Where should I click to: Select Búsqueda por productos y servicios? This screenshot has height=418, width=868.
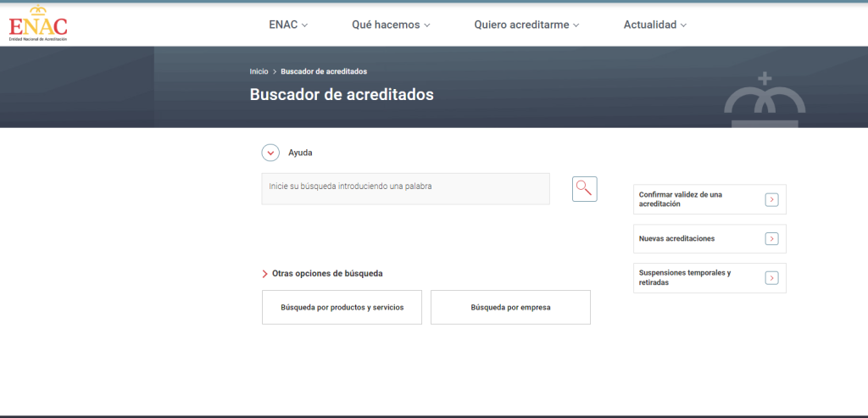342,307
